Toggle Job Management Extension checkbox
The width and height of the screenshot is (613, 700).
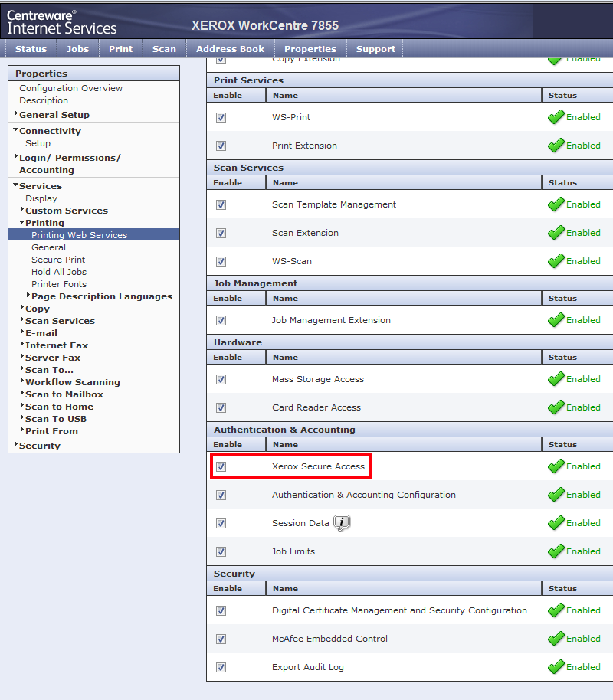pos(221,321)
